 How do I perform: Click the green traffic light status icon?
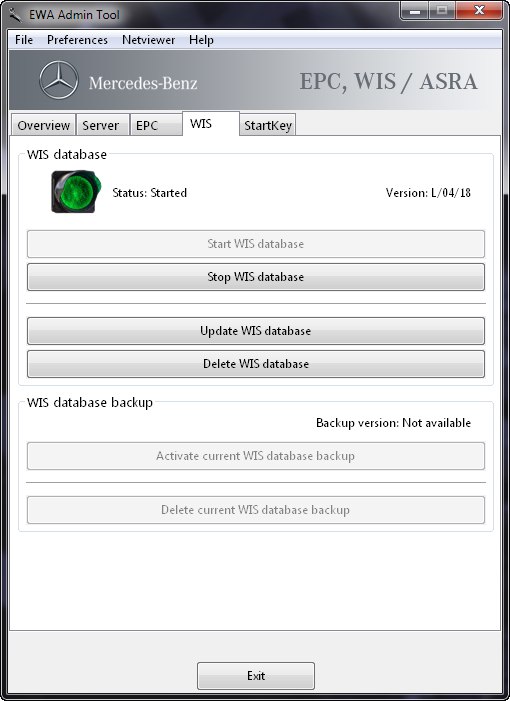pyautogui.click(x=76, y=191)
